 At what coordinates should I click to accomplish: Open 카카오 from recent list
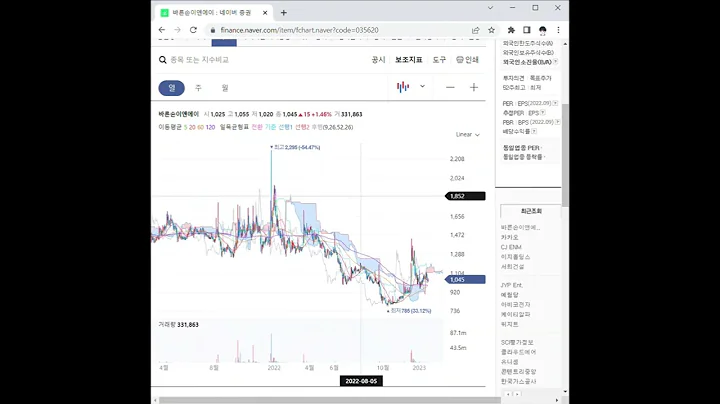point(510,237)
